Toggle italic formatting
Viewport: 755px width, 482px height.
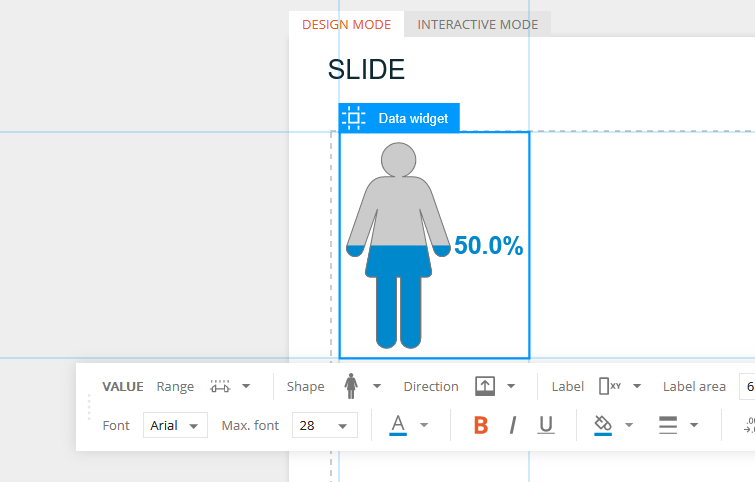(513, 425)
